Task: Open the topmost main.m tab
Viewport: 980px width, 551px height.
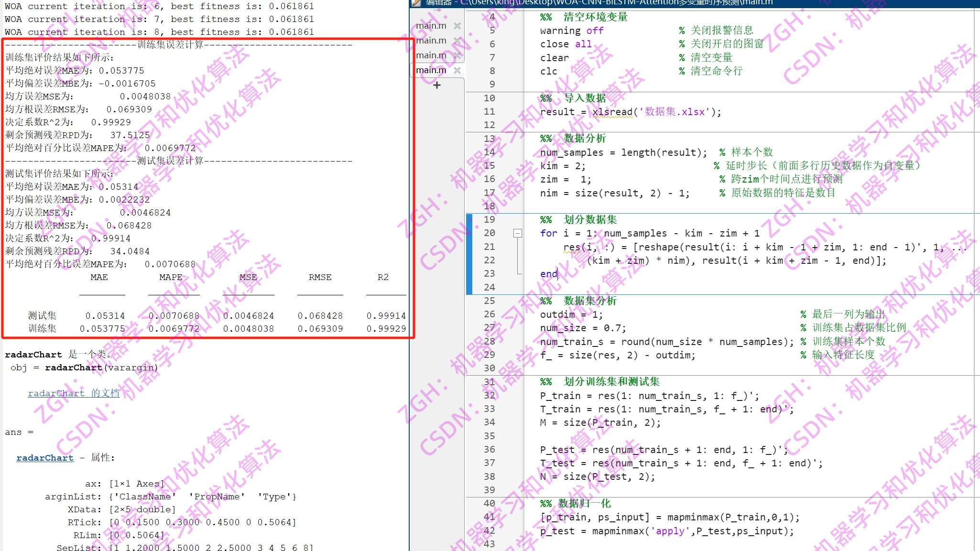Action: click(x=431, y=26)
